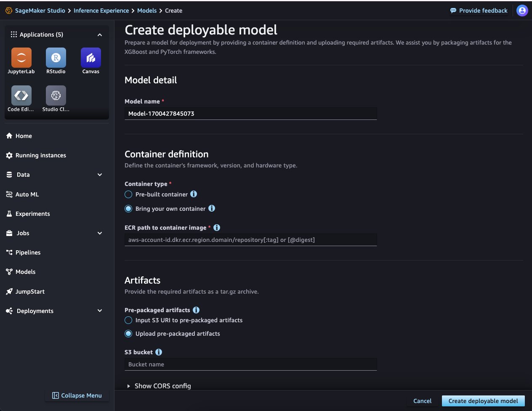Viewport: 532px width, 411px height.
Task: Expand the Data menu section
Action: click(100, 175)
